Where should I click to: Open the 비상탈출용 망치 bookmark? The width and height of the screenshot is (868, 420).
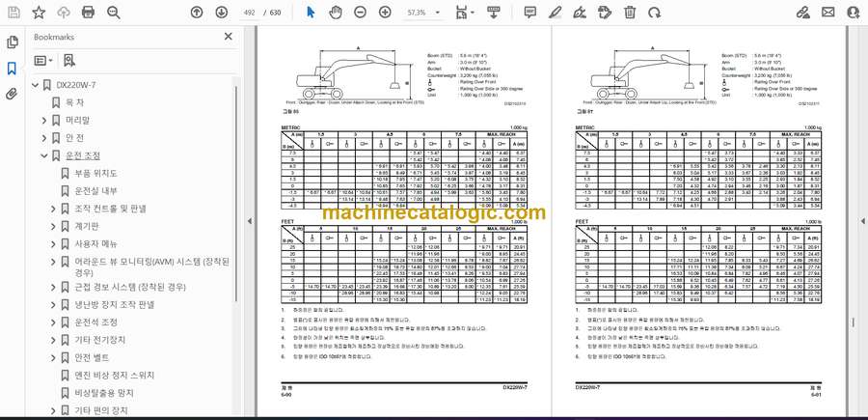coord(104,393)
